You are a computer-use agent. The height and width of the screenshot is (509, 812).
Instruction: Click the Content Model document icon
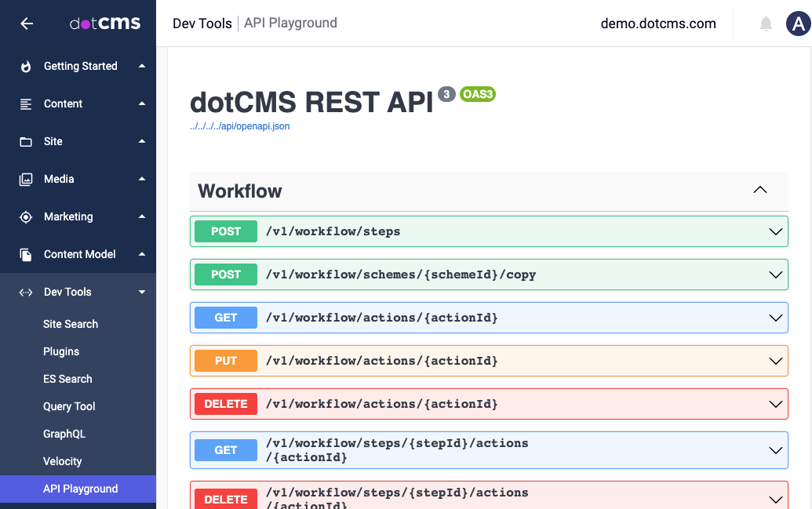pyautogui.click(x=26, y=255)
